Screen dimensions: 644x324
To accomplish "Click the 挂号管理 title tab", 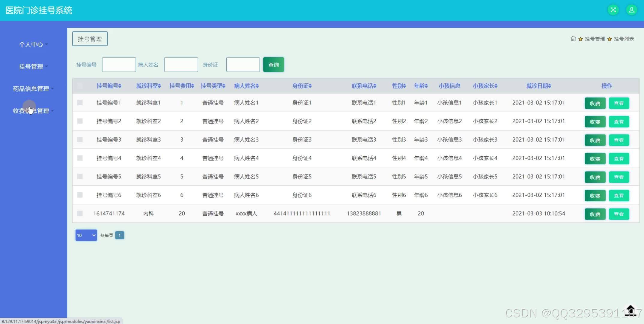I will [x=90, y=39].
